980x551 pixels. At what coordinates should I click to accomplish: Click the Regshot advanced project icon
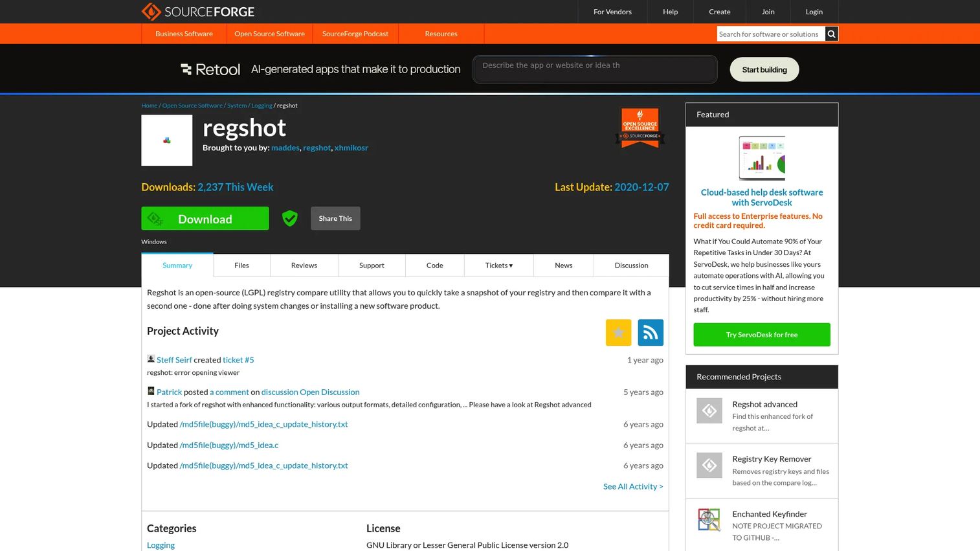(709, 410)
